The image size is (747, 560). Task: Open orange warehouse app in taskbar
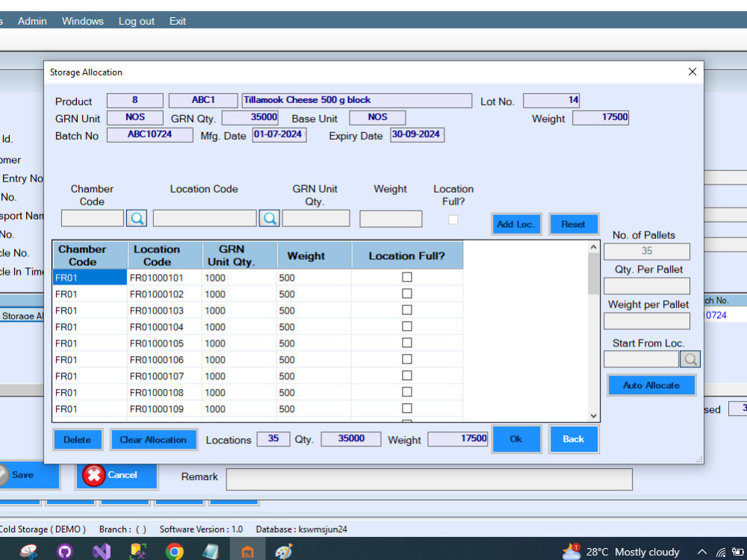pyautogui.click(x=247, y=552)
